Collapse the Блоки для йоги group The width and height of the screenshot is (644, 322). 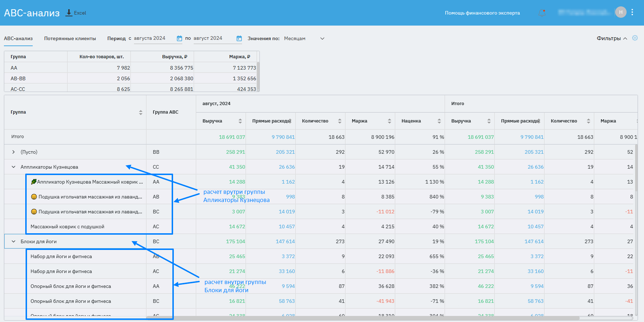[x=14, y=241]
